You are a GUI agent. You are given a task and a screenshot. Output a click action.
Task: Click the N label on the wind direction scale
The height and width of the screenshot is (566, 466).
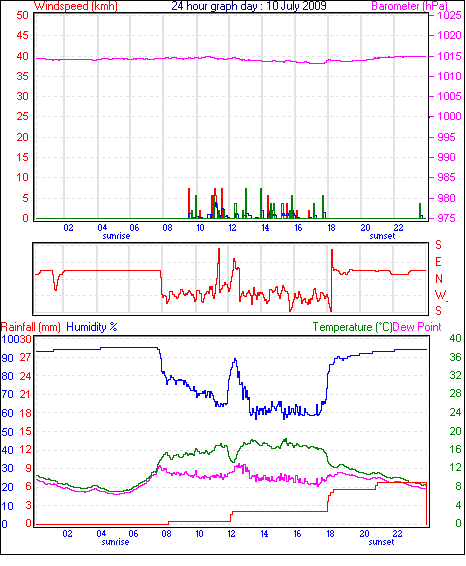click(439, 279)
